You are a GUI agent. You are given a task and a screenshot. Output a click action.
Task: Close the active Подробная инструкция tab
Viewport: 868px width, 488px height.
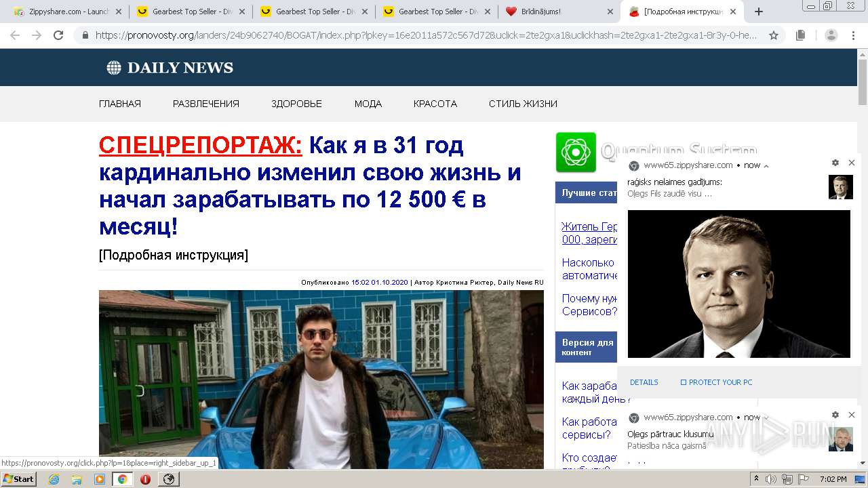[733, 12]
